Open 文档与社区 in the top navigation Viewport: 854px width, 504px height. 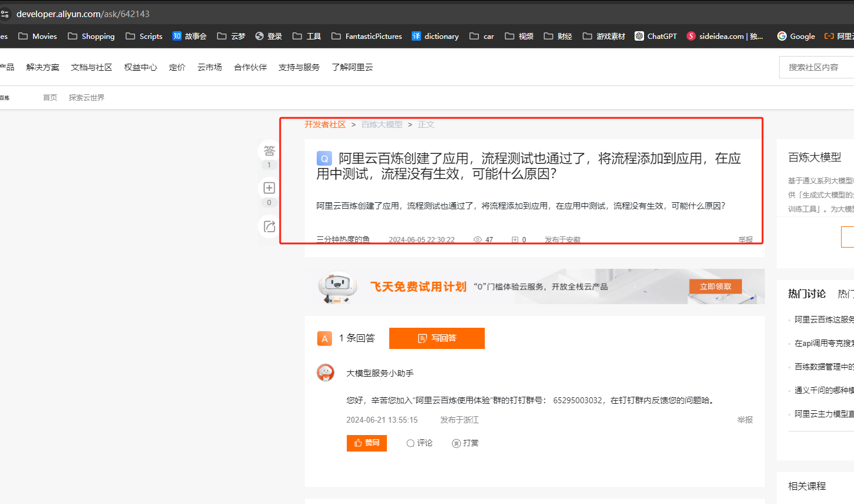(x=91, y=67)
